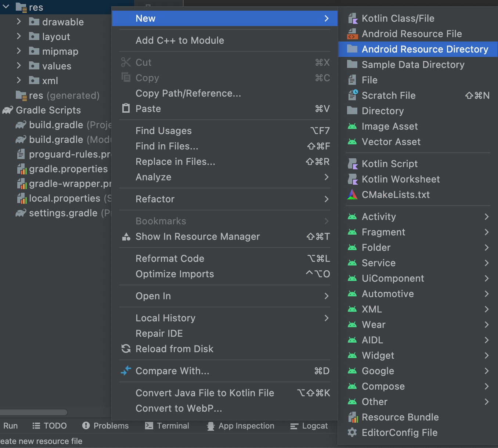Select Folder in New submenu

[x=418, y=248]
